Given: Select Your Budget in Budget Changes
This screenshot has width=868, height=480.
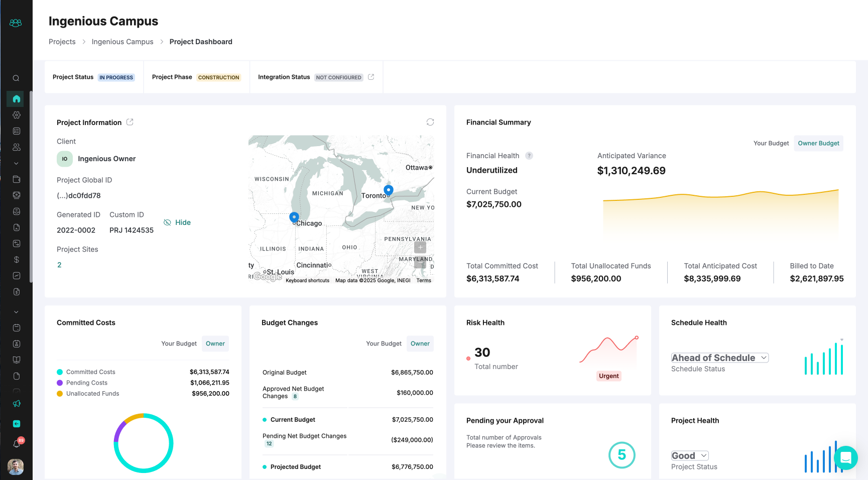Looking at the screenshot, I should [x=384, y=343].
